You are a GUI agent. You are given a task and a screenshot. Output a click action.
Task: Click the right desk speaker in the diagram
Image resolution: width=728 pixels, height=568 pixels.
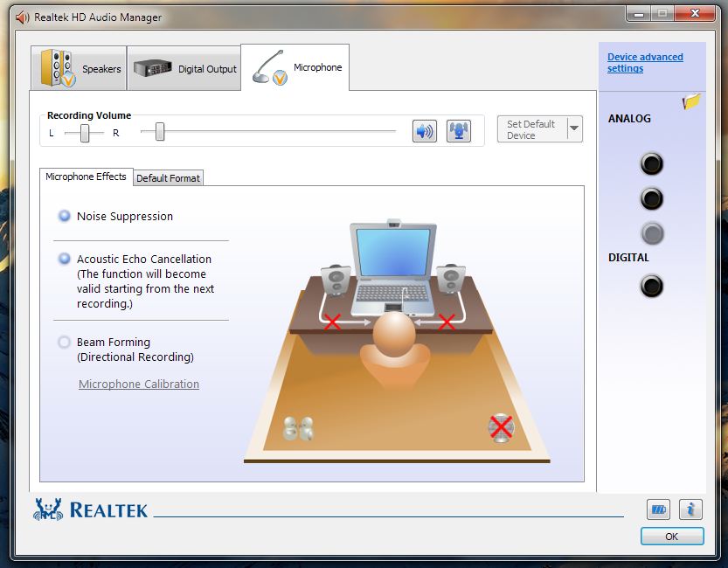tap(450, 279)
